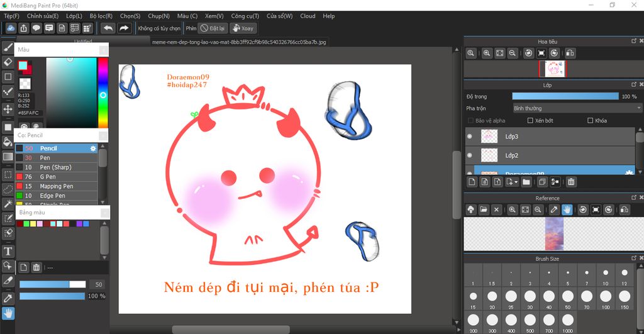
Task: Select the rectangular Select tool
Action: 8,174
